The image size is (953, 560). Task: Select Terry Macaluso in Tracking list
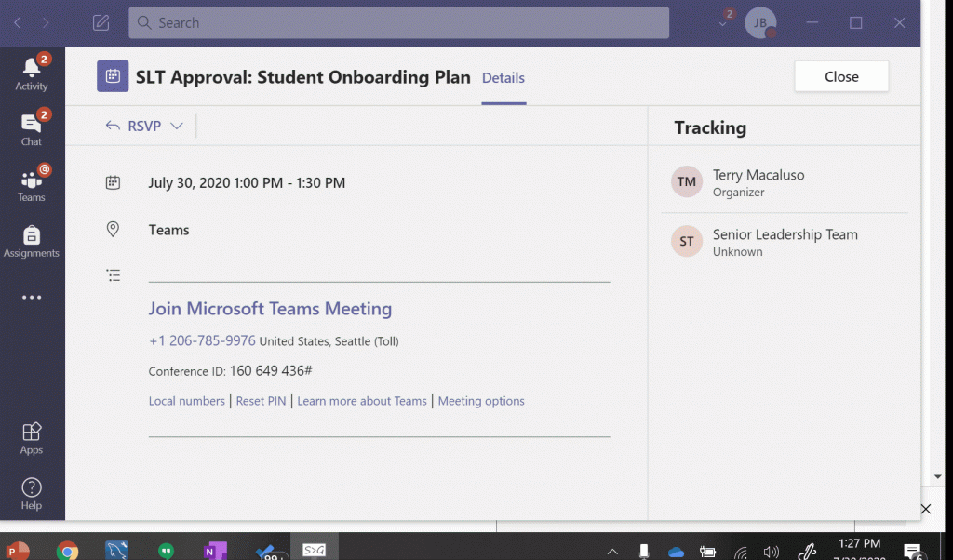[x=758, y=182]
